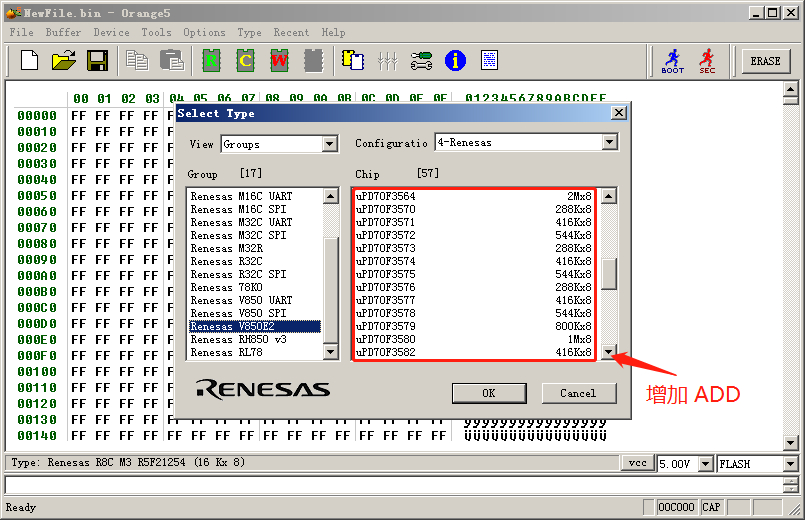Open the FLASH memory type dropdown
This screenshot has height=520, width=805.
(790, 464)
